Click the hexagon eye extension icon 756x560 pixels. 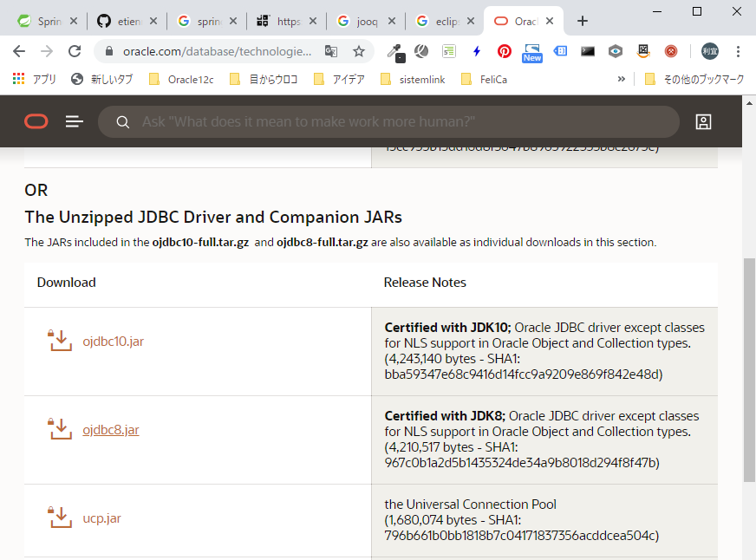(x=616, y=51)
